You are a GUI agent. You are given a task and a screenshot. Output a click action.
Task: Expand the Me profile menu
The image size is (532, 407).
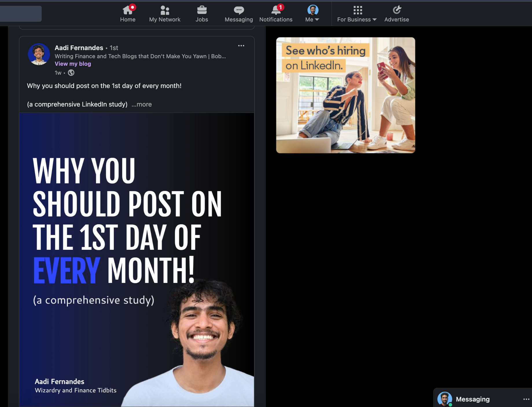click(x=312, y=14)
